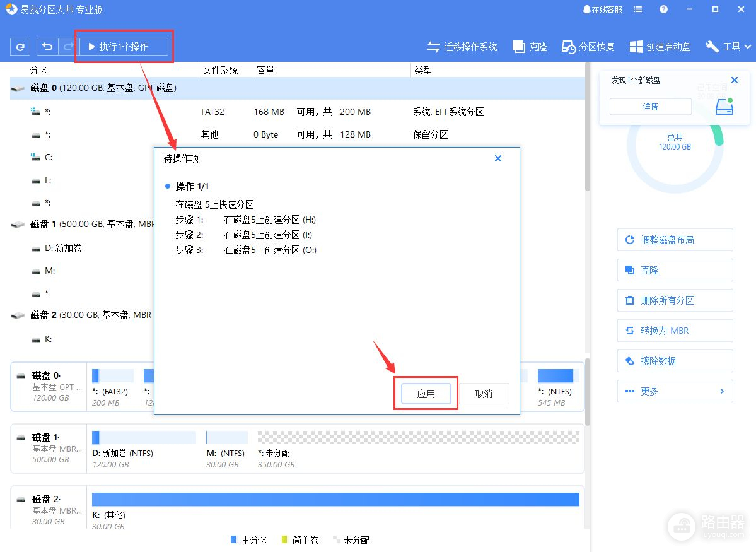This screenshot has width=756, height=552.
Task: Click the refresh icon in toolbar
Action: pos(20,47)
